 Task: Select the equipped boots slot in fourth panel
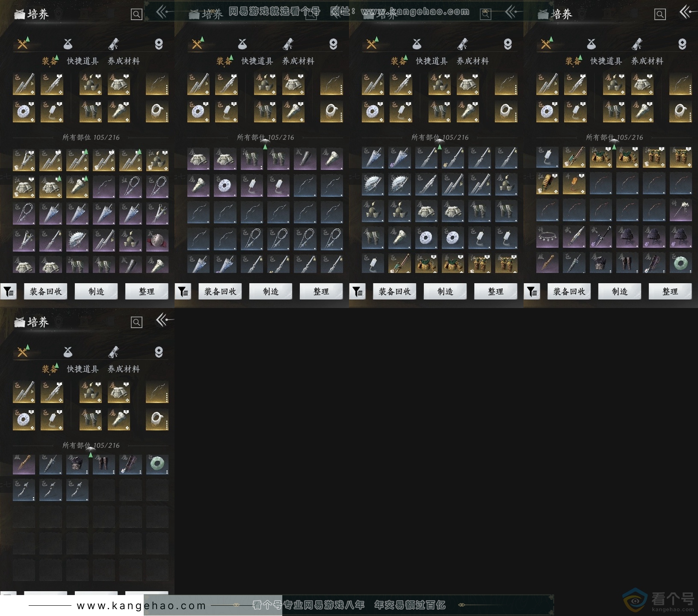(x=614, y=111)
